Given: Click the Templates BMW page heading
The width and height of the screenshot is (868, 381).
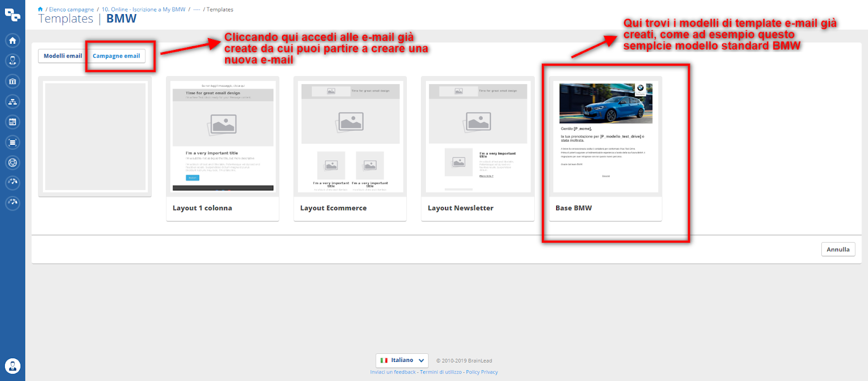Looking at the screenshot, I should pyautogui.click(x=87, y=19).
